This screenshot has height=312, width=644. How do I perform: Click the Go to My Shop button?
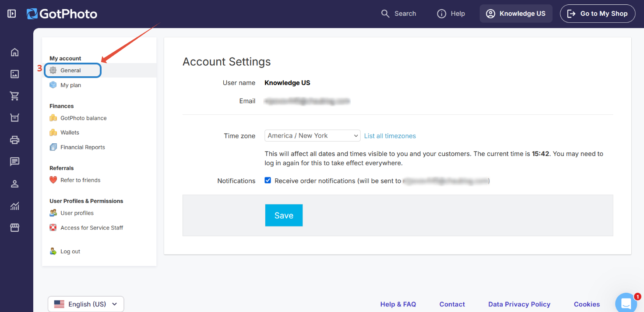pos(598,14)
